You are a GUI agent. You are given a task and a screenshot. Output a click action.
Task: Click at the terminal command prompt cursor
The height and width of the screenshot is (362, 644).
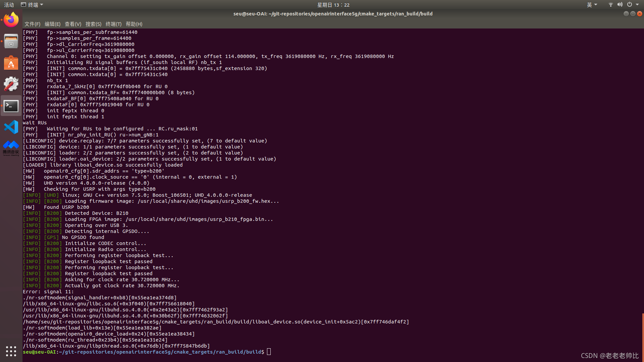(269, 352)
